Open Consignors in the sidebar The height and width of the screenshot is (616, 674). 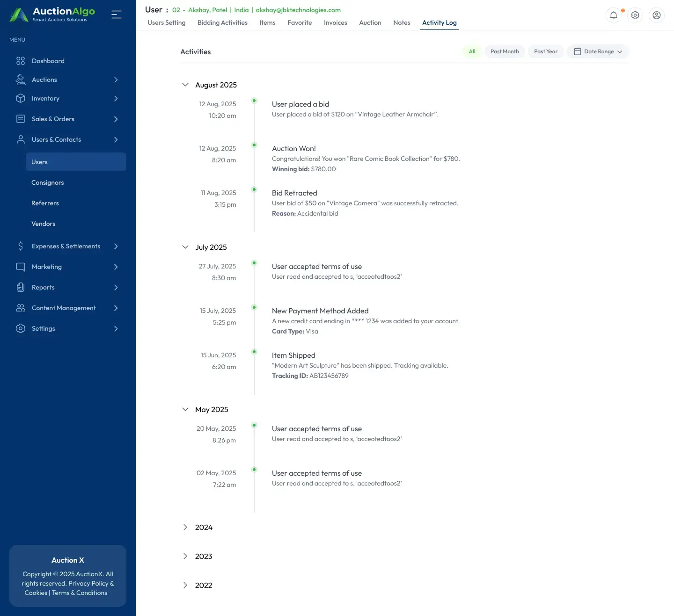[x=47, y=182]
